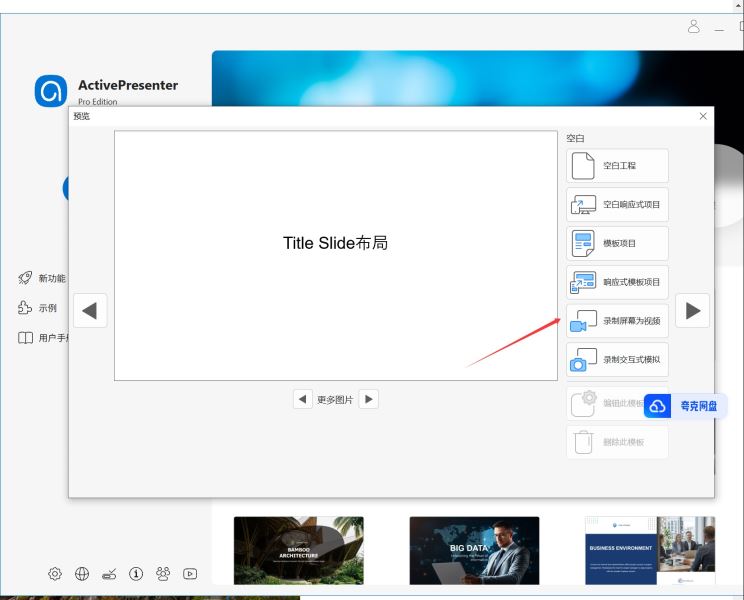Open the community people icon
This screenshot has width=744, height=600.
click(x=163, y=574)
